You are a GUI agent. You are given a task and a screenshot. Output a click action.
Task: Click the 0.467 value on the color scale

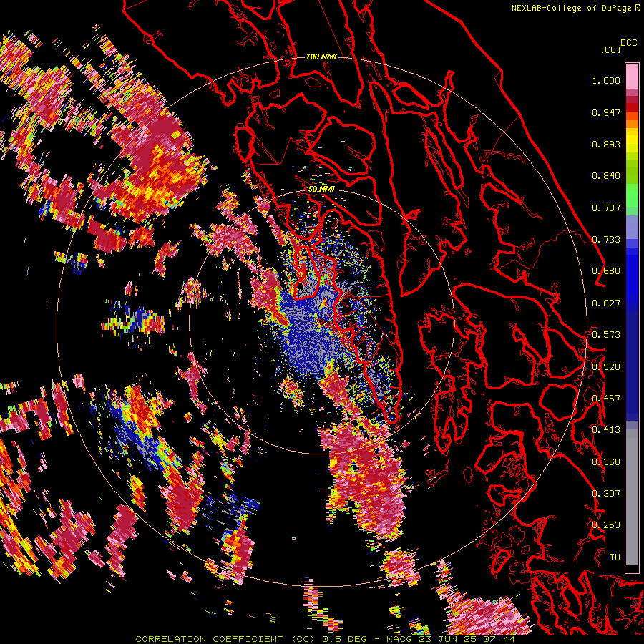pyautogui.click(x=606, y=399)
